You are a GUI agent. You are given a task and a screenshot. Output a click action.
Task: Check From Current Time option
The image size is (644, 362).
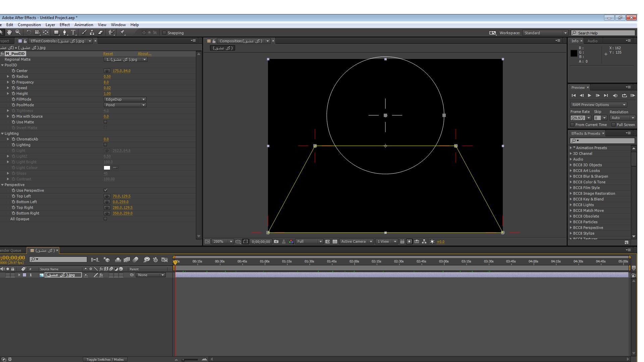click(x=573, y=125)
